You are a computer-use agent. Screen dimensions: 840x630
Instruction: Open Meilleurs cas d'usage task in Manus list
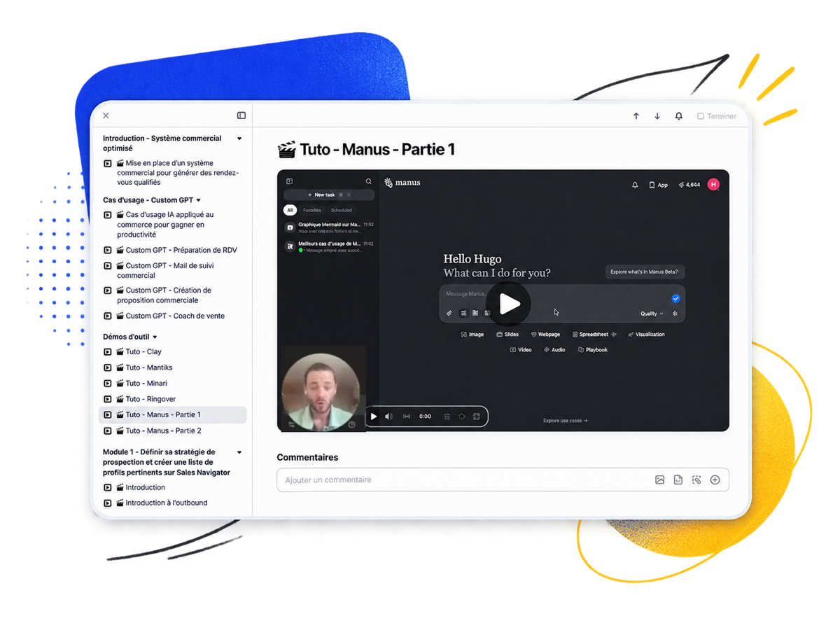tap(329, 246)
